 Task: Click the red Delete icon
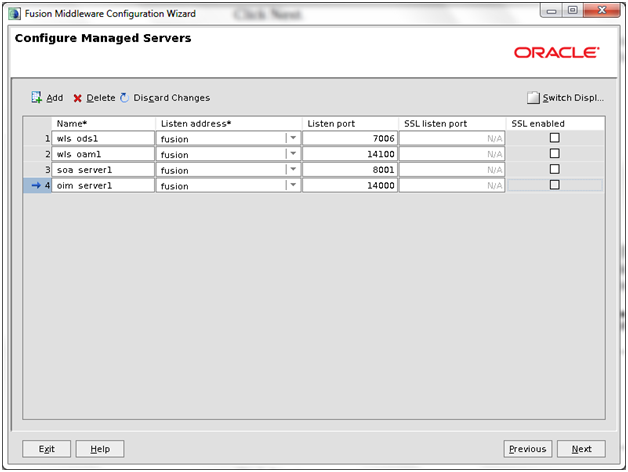(x=78, y=98)
